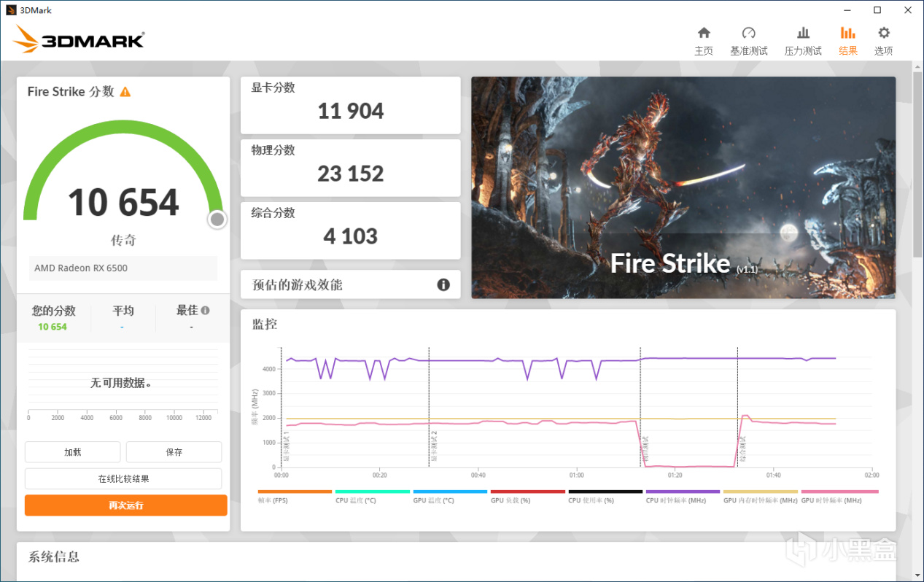Toggle the CPU 温度 (°C) legend series
This screenshot has height=582, width=924.
coord(373,497)
